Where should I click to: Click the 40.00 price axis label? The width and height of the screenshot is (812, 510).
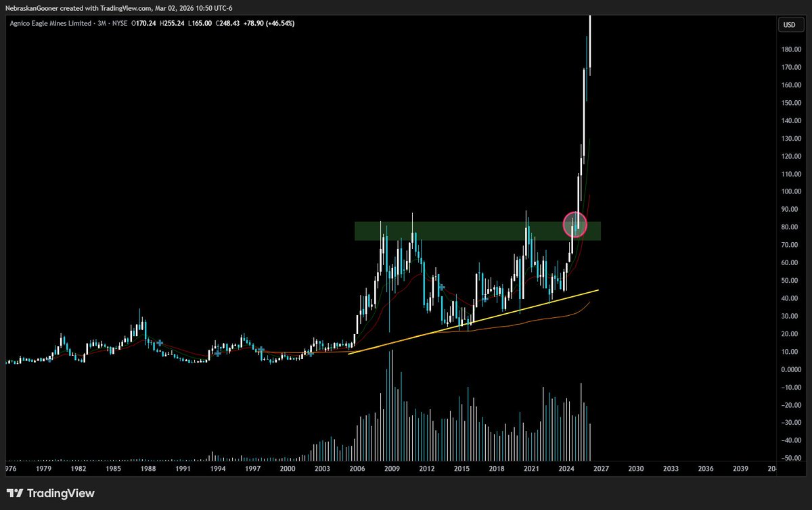(x=791, y=298)
